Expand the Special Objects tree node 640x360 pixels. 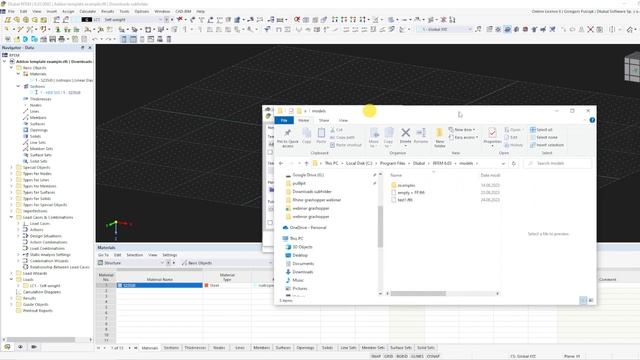point(11,167)
